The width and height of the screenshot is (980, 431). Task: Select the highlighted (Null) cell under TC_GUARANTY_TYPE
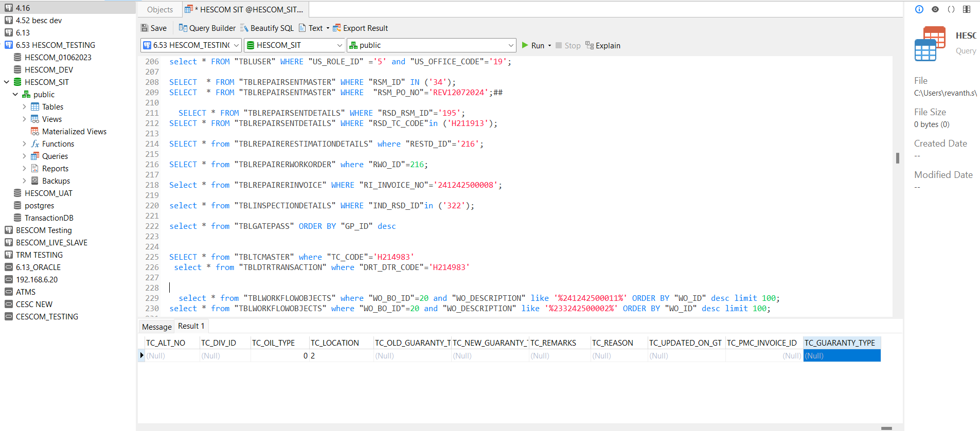(x=842, y=355)
